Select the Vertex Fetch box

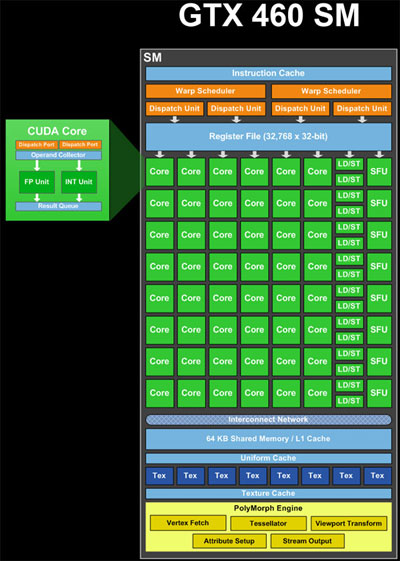[188, 523]
